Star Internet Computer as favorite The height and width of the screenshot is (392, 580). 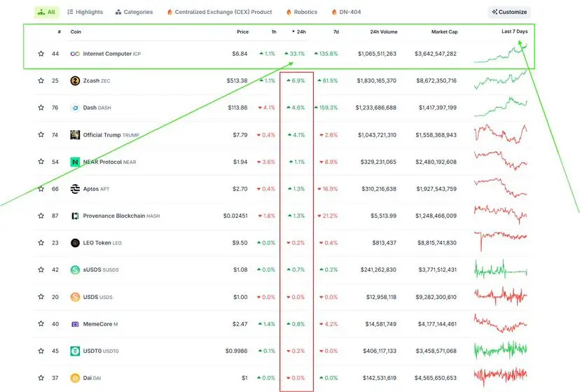click(x=41, y=54)
